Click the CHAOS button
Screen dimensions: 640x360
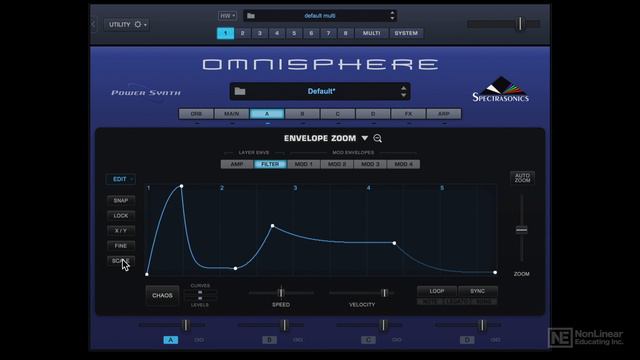(162, 296)
